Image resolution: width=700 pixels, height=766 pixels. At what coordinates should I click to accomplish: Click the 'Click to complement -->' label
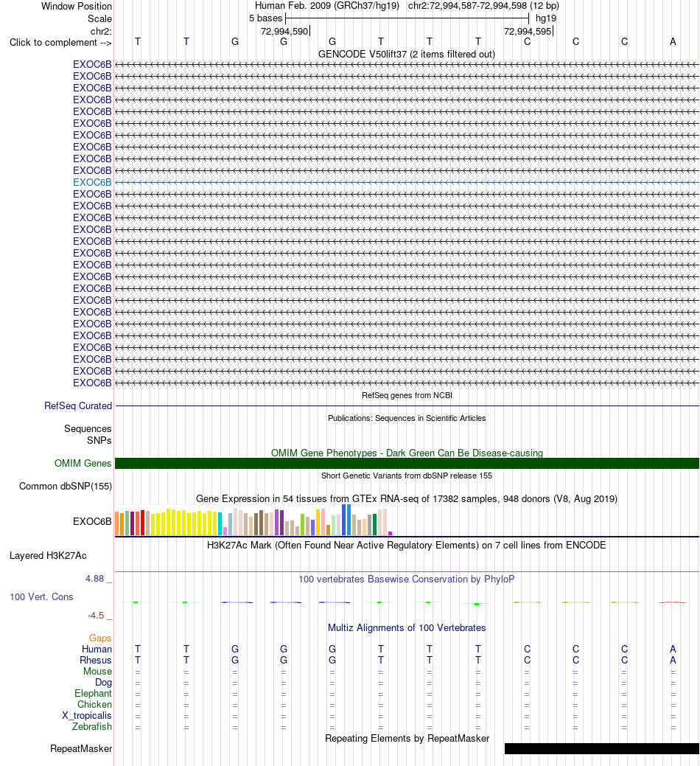click(60, 43)
